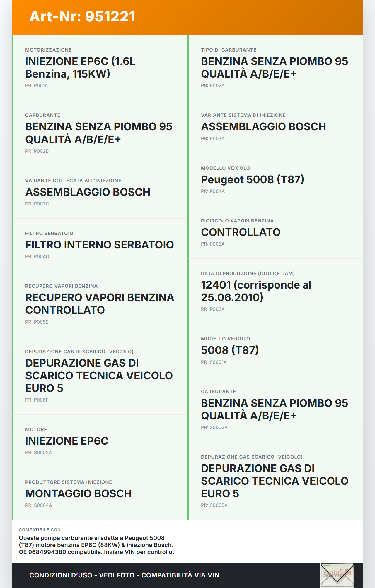The height and width of the screenshot is (588, 375).
Task: Click the Tipo di Carburante card value
Action: [x=274, y=68]
